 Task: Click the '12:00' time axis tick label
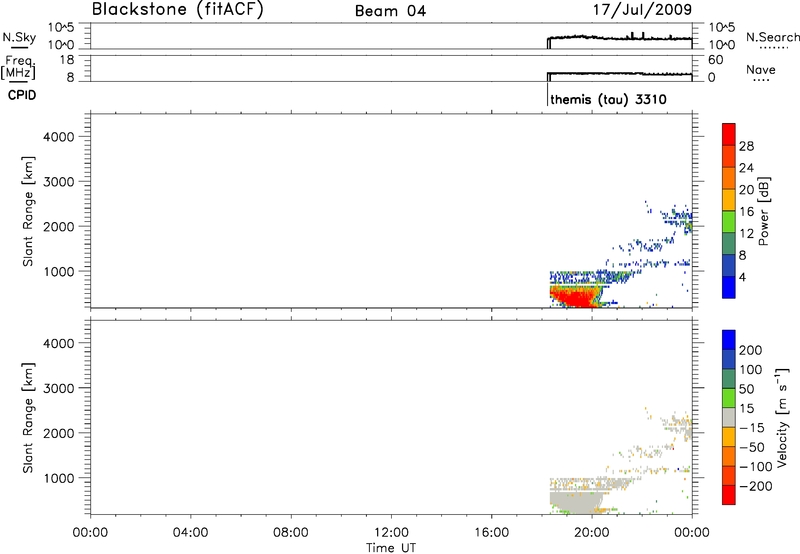pos(391,533)
